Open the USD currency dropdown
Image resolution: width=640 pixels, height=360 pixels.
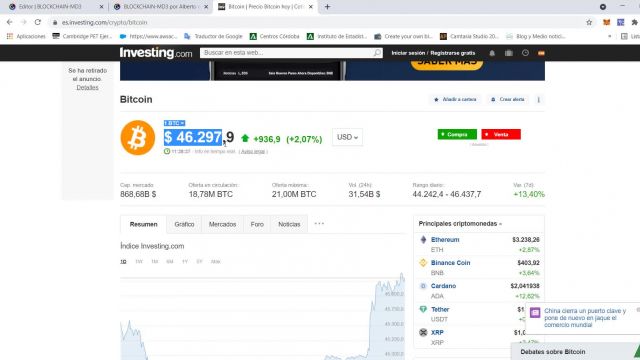(347, 137)
